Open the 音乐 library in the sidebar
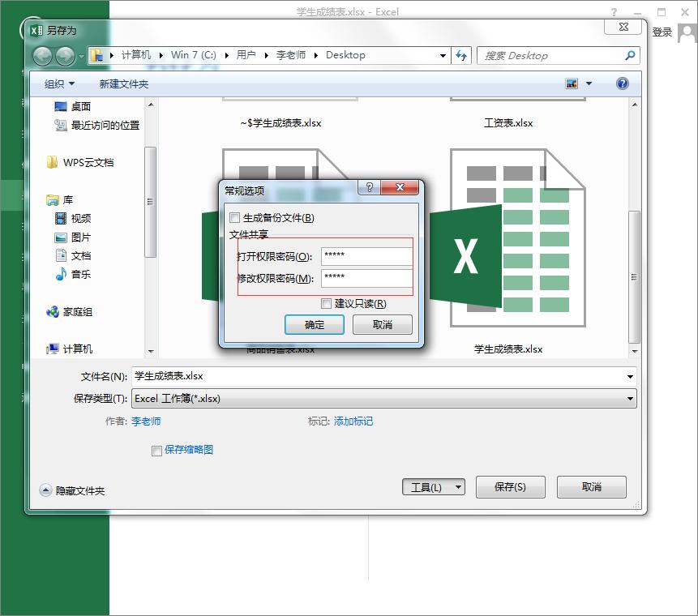This screenshot has width=698, height=616. [x=82, y=276]
